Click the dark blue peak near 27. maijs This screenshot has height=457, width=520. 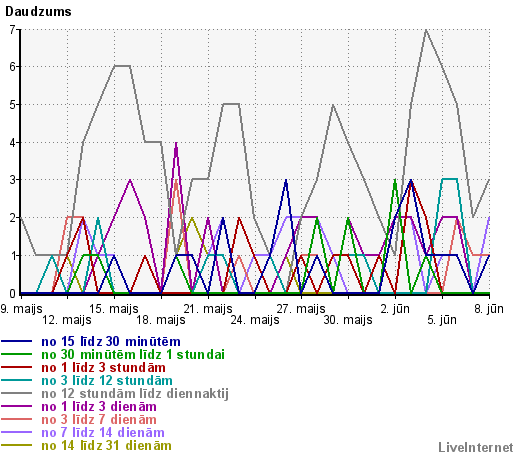click(x=286, y=180)
